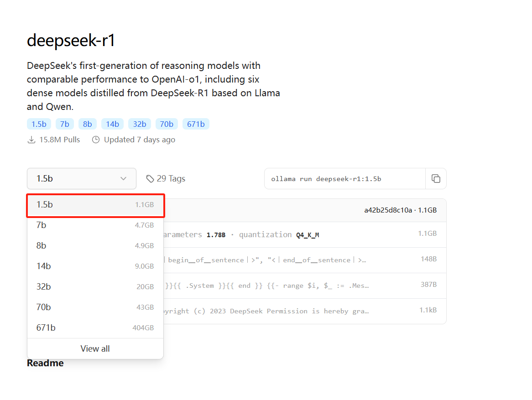The height and width of the screenshot is (400, 532).
Task: Click the 671b blue tag badge
Action: [x=196, y=124]
